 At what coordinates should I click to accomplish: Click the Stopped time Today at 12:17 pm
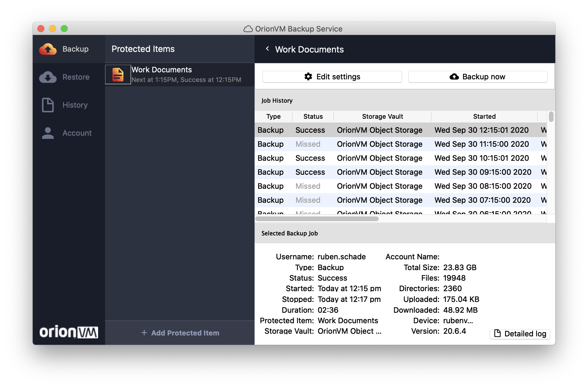tap(349, 299)
